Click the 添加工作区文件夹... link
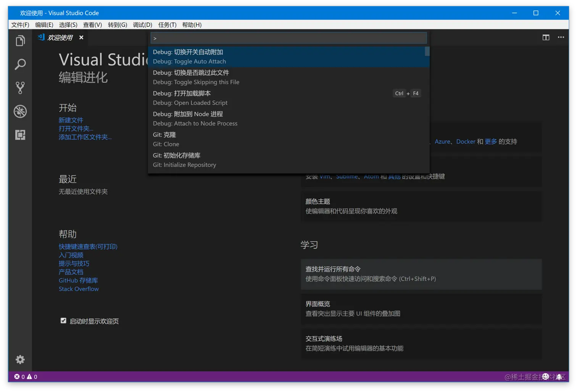The width and height of the screenshot is (577, 392). coord(85,137)
